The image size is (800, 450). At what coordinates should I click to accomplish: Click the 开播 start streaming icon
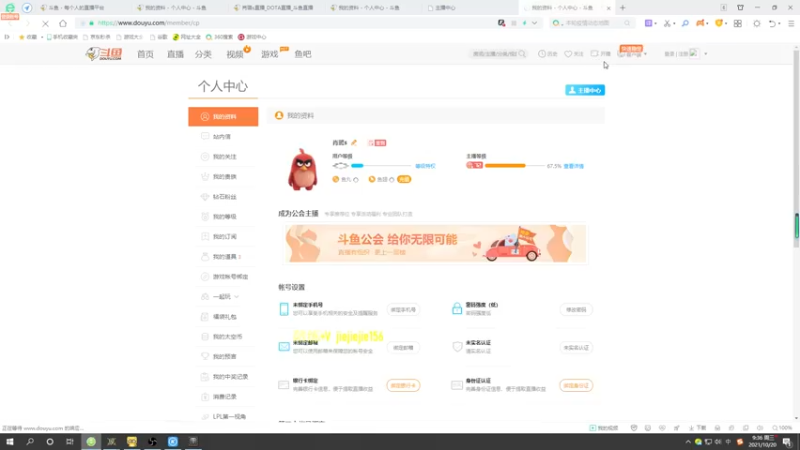(594, 54)
